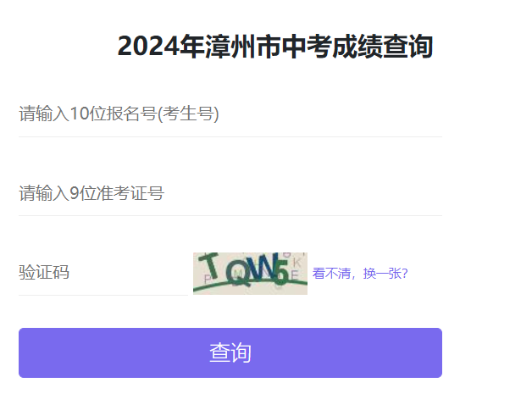Click the 验证码 verification code input box
The image size is (532, 416).
(102, 273)
